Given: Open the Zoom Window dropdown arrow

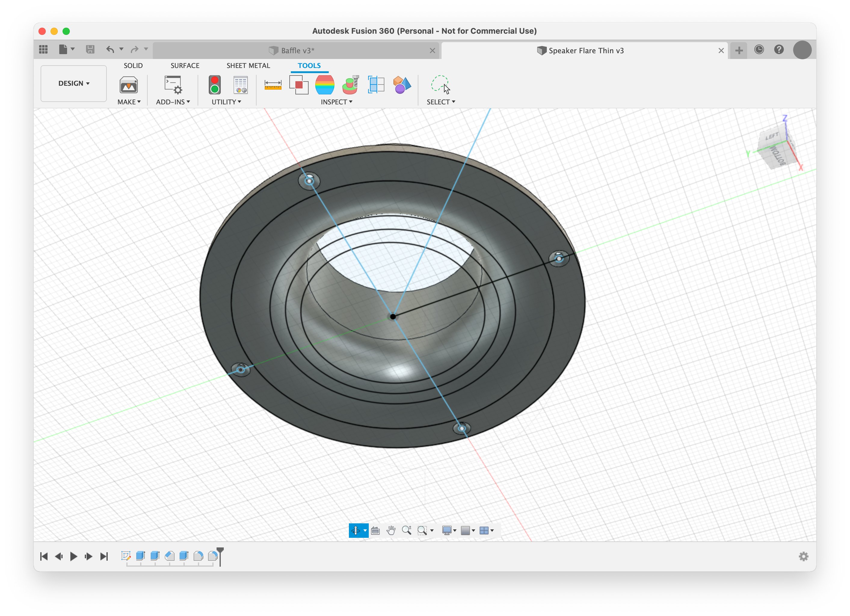Looking at the screenshot, I should [x=432, y=530].
